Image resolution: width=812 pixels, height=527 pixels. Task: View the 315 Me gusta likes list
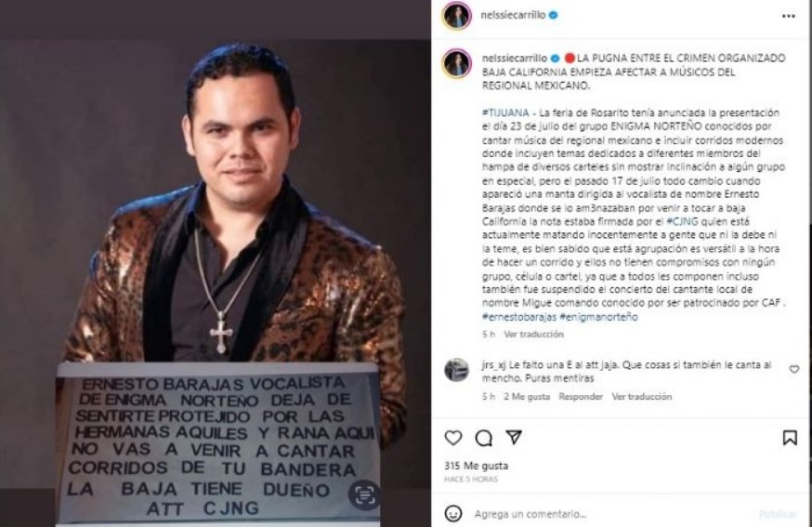pos(476,466)
